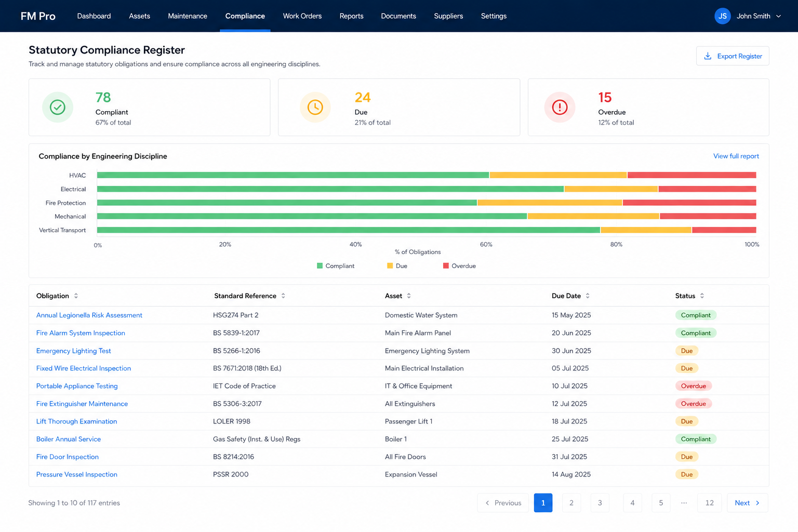Click the green compliant checkmark icon
The height and width of the screenshot is (532, 798).
point(58,108)
